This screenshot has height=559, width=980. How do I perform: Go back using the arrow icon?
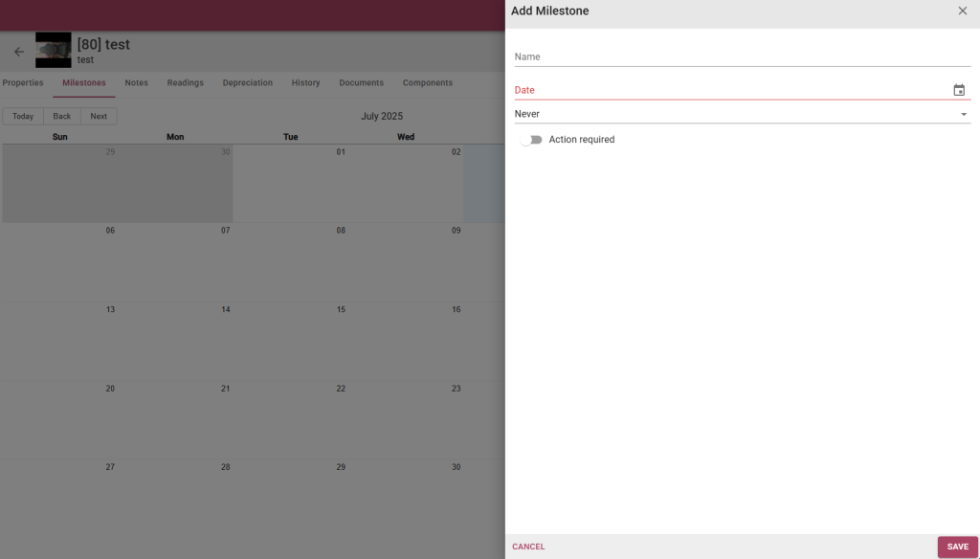coord(19,52)
